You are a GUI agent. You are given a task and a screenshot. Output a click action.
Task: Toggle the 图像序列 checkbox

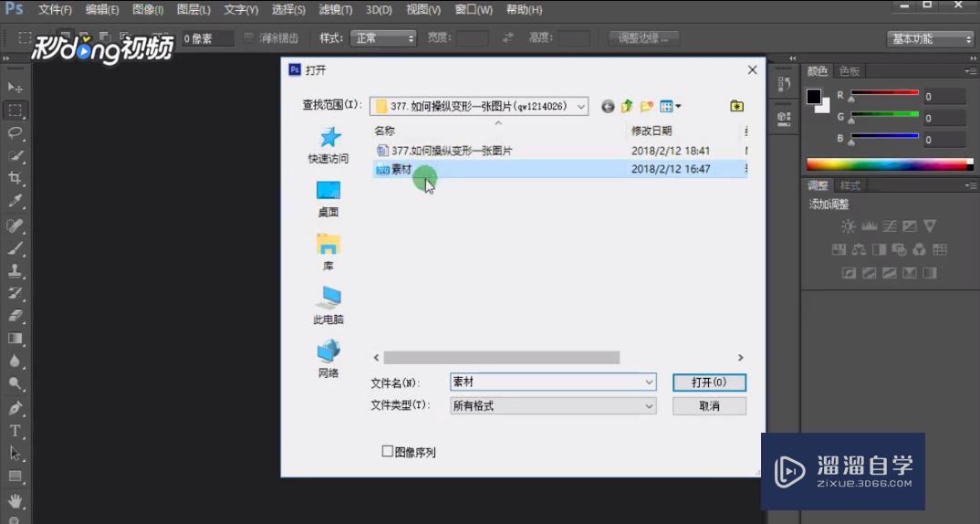point(388,451)
